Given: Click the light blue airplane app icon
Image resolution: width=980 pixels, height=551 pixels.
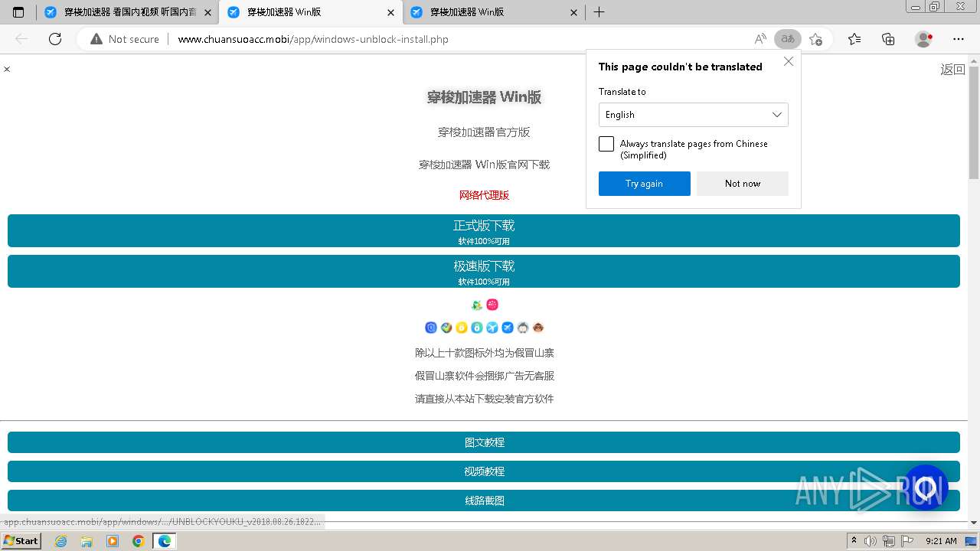Looking at the screenshot, I should [492, 328].
